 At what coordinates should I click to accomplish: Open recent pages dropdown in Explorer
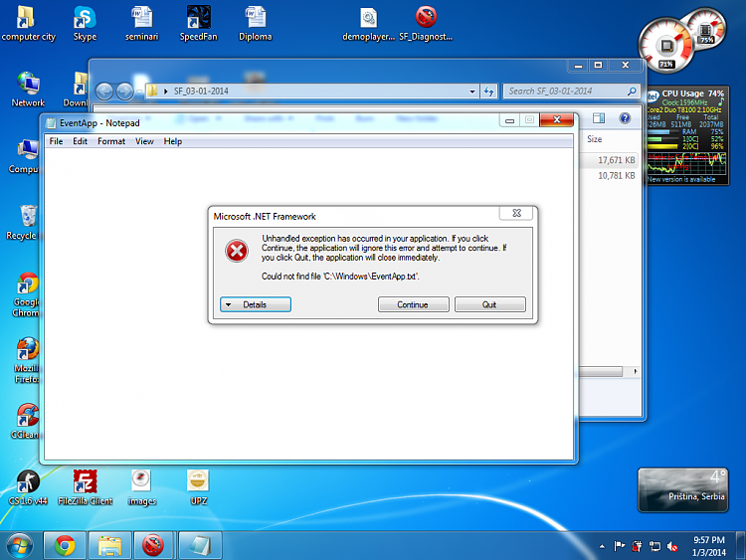tap(139, 92)
